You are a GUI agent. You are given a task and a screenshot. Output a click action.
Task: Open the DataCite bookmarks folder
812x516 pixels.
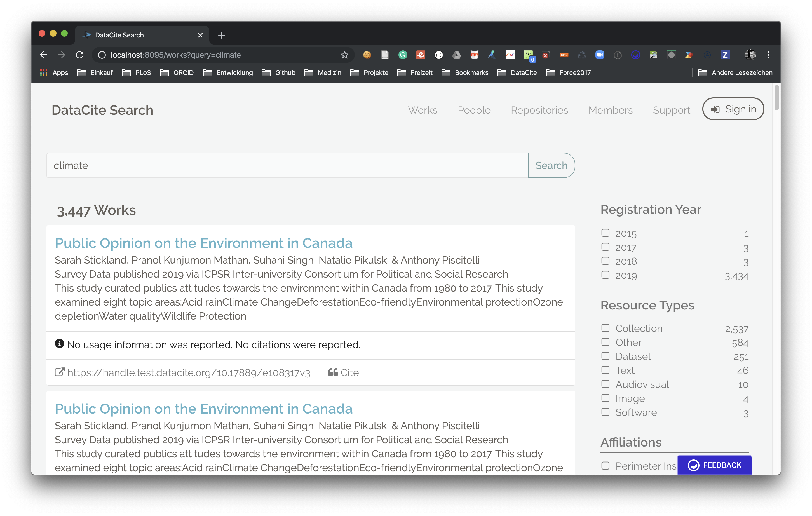[x=517, y=73]
